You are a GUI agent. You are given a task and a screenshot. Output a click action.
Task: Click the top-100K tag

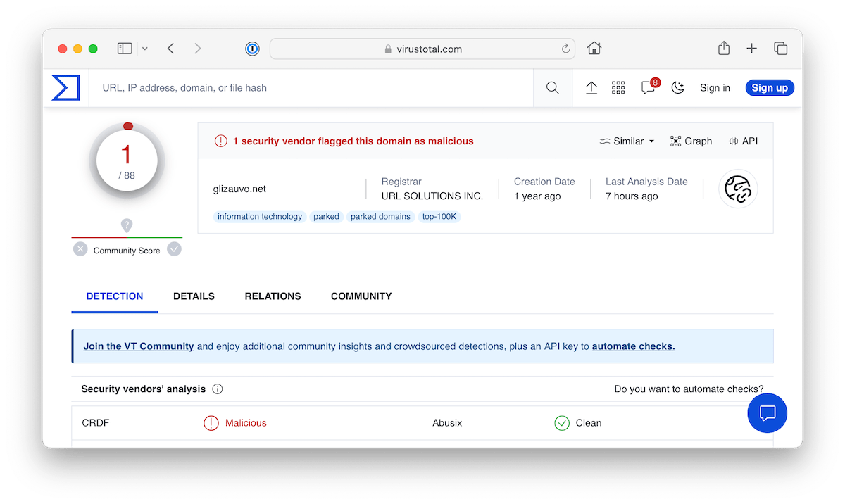click(439, 217)
